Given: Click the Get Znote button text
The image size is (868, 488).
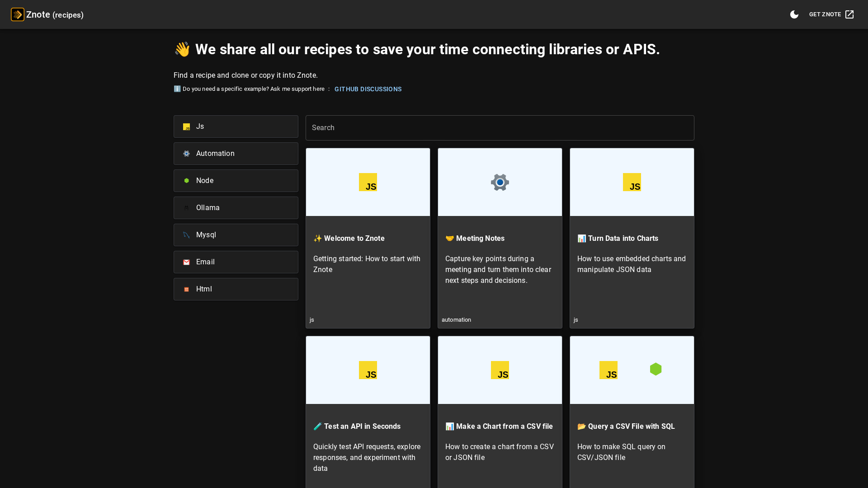Looking at the screenshot, I should [x=825, y=14].
